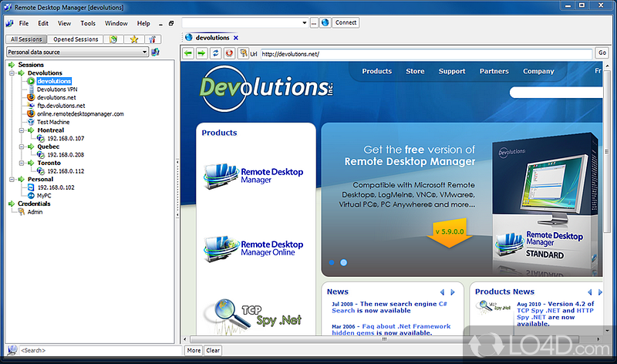The image size is (617, 364).
Task: Click the website search field
Action: click(556, 93)
